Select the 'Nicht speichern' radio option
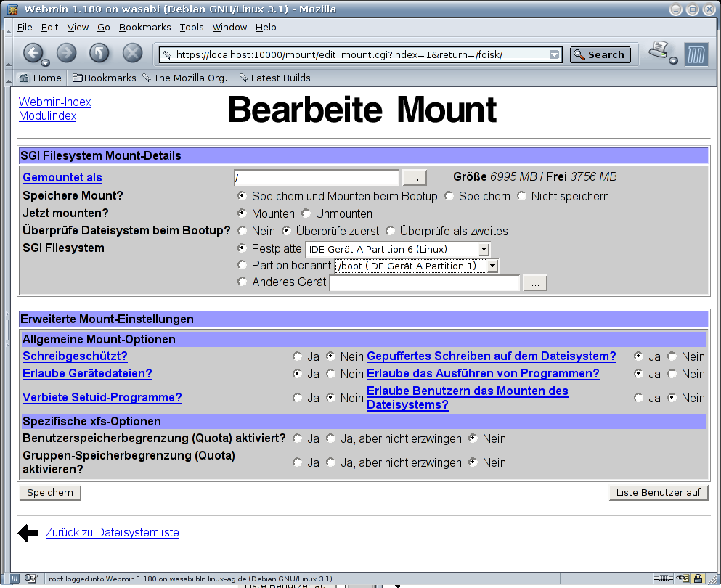The width and height of the screenshot is (721, 588). (x=521, y=196)
